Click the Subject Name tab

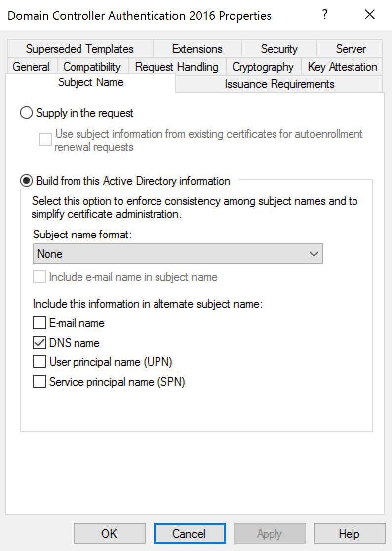pyautogui.click(x=91, y=82)
